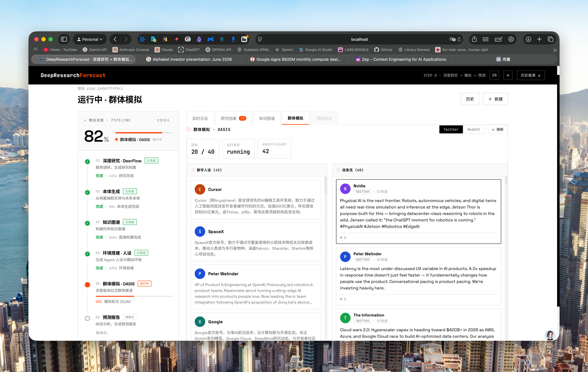
Task: Select the Twitter platform toggle
Action: 451,130
